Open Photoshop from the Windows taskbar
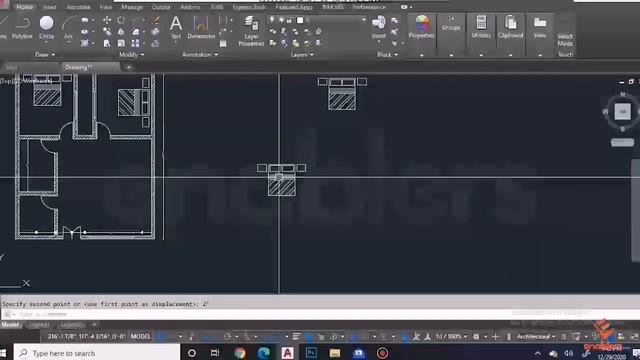Viewport: 640px width, 360px height. (311, 353)
